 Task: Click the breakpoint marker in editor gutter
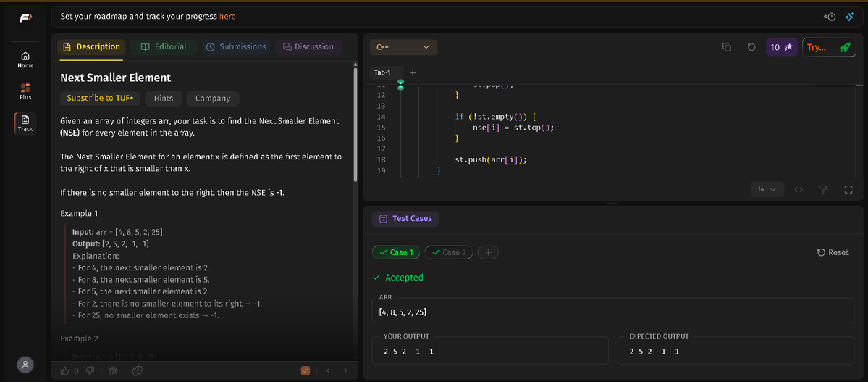point(401,84)
